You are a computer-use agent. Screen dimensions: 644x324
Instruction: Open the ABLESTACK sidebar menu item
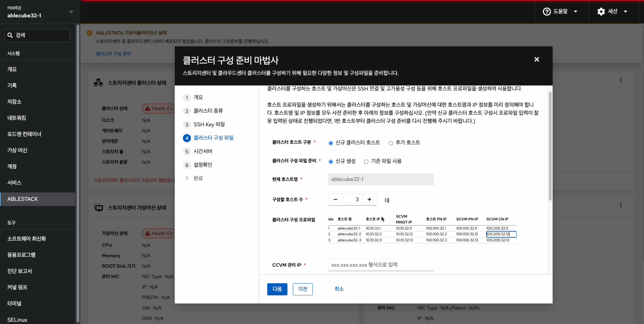tap(23, 199)
